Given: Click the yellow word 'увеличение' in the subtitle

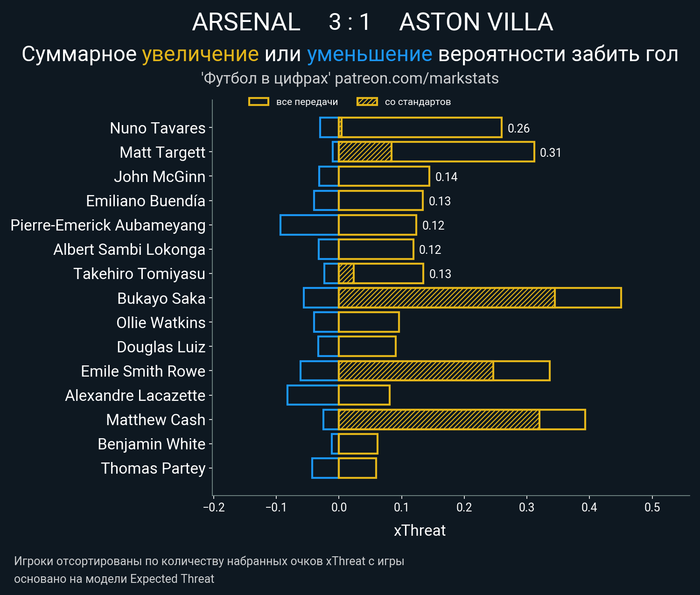Looking at the screenshot, I should click(200, 54).
